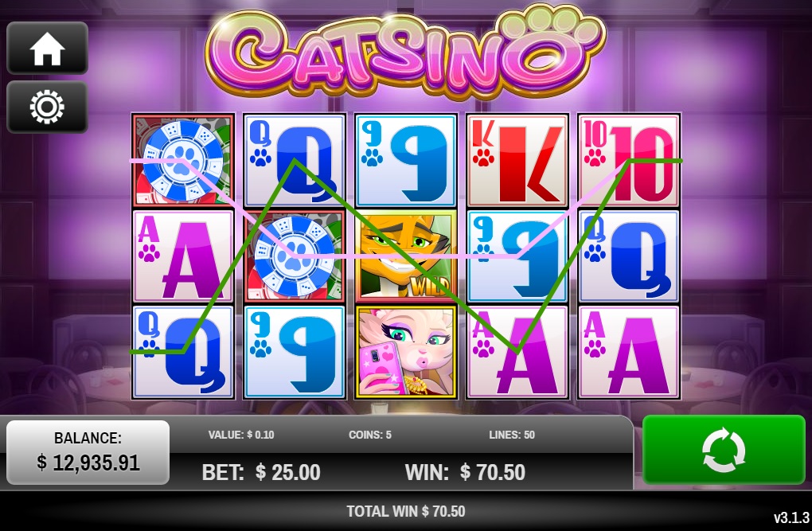Click the Coins: 5 label
Image resolution: width=812 pixels, height=531 pixels.
(x=369, y=435)
